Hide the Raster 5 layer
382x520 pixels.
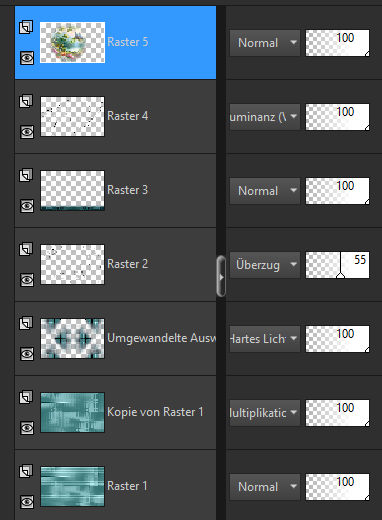(27, 58)
